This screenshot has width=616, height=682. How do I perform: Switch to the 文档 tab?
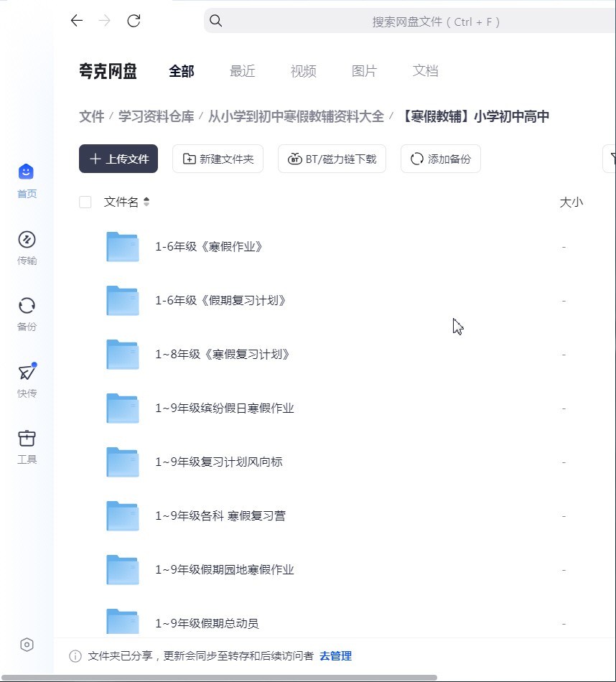tap(426, 71)
